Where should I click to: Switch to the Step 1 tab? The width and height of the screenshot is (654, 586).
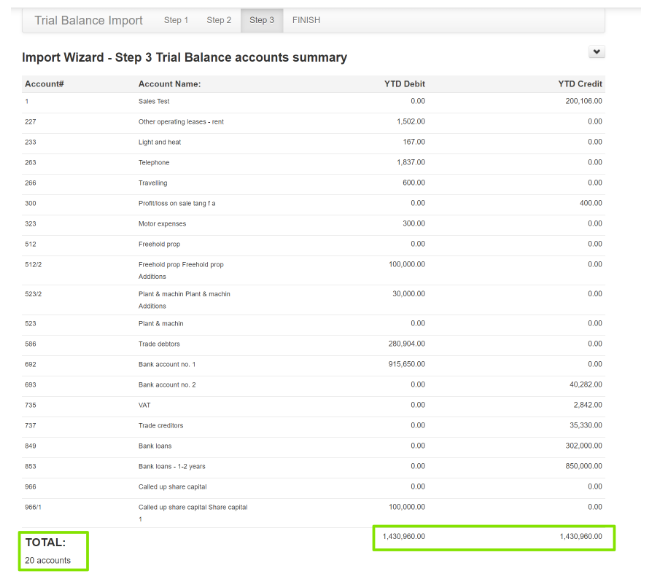(x=175, y=20)
